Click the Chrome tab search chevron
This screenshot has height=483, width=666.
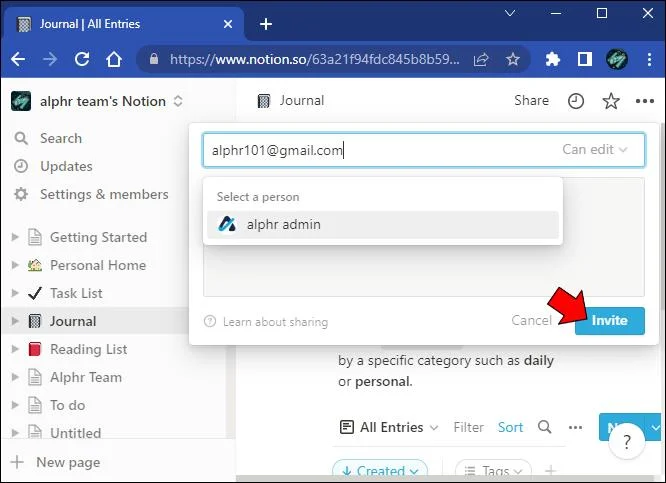tap(510, 13)
